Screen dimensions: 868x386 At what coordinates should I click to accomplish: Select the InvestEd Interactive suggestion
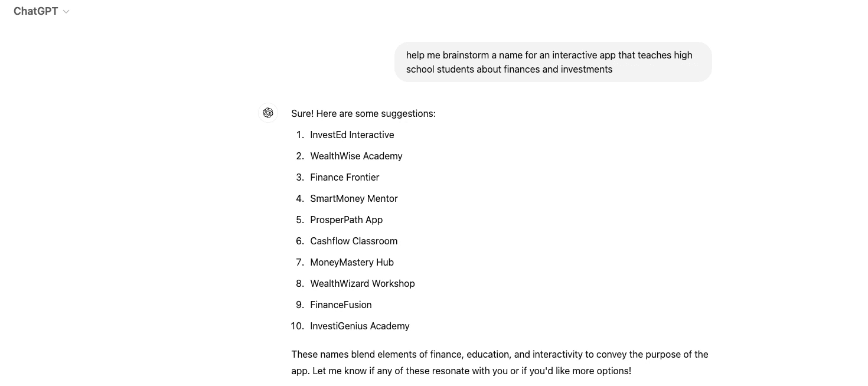tap(352, 135)
